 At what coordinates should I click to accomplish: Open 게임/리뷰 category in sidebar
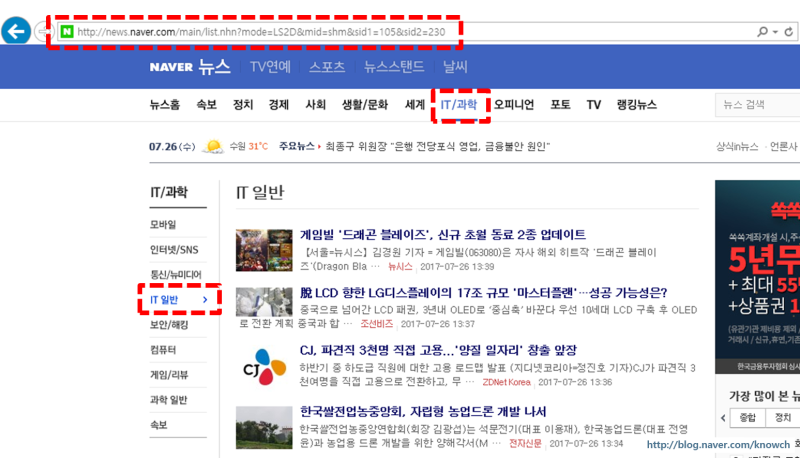coord(169,374)
